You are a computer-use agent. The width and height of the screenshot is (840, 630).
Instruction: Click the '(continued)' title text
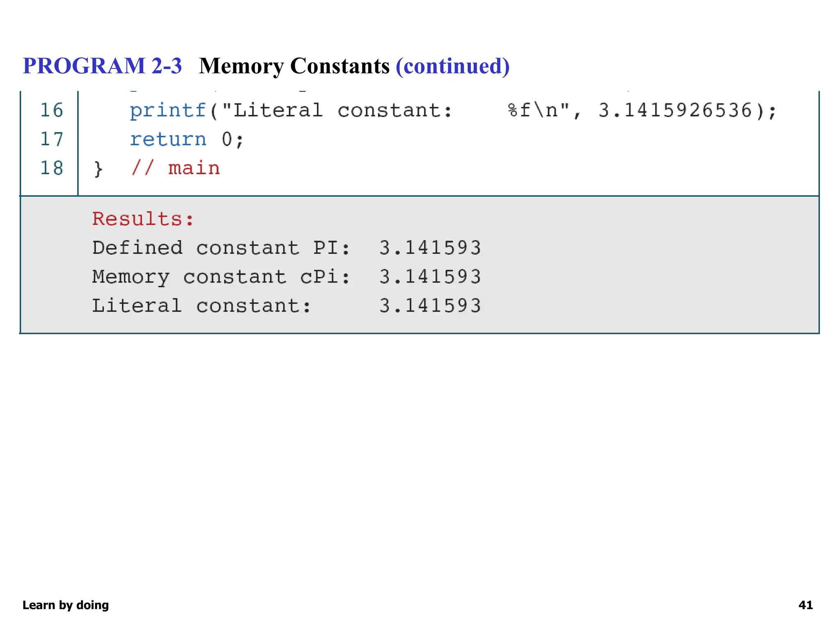click(452, 66)
